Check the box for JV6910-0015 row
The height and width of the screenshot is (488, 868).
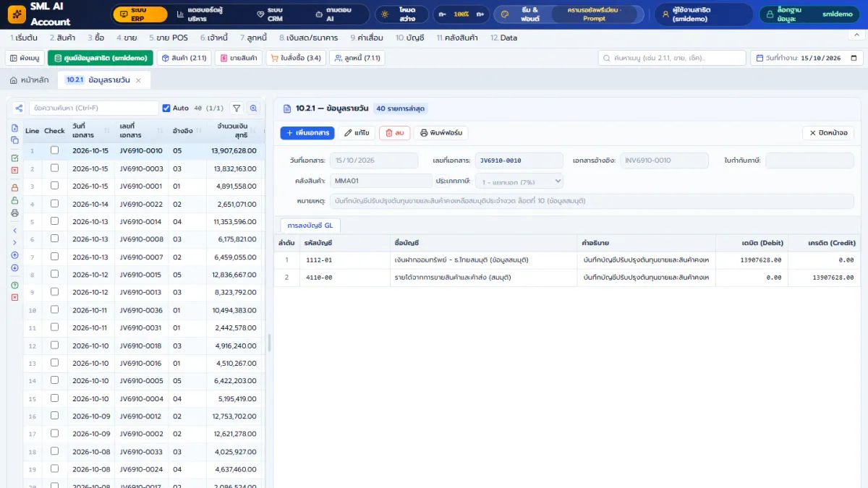click(x=54, y=275)
